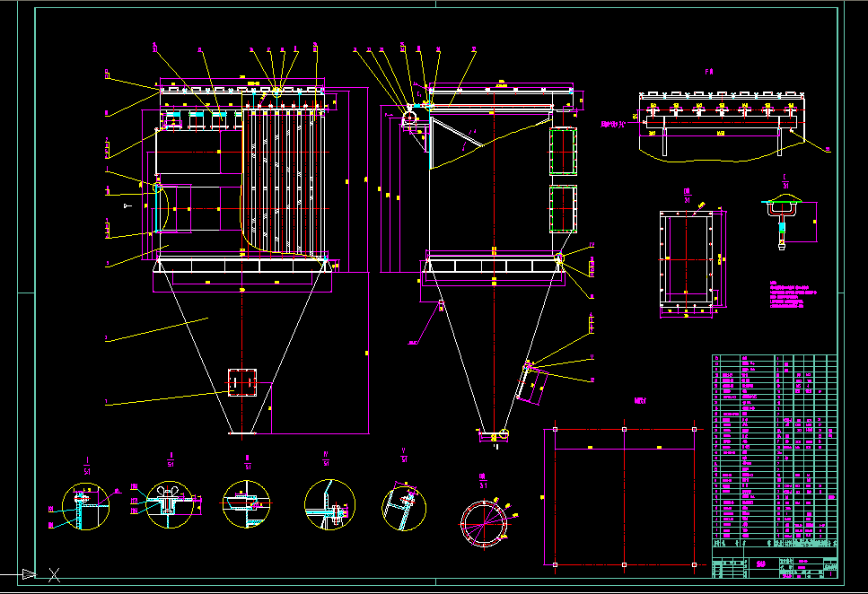Select the square foundation plan view
Screen dimensions: 868x594
[x=625, y=496]
